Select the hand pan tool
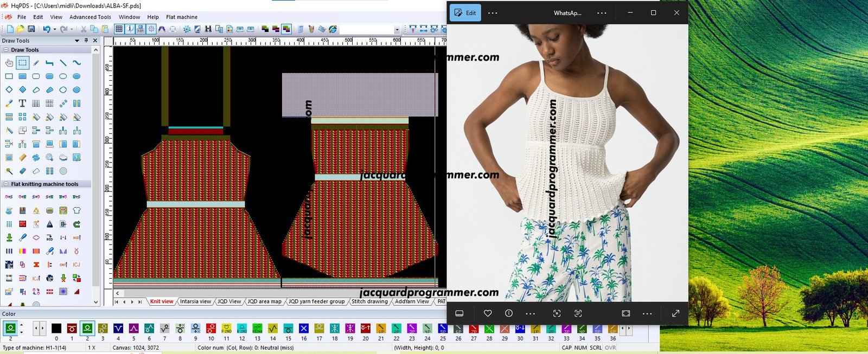868x354 pixels. coord(9,63)
